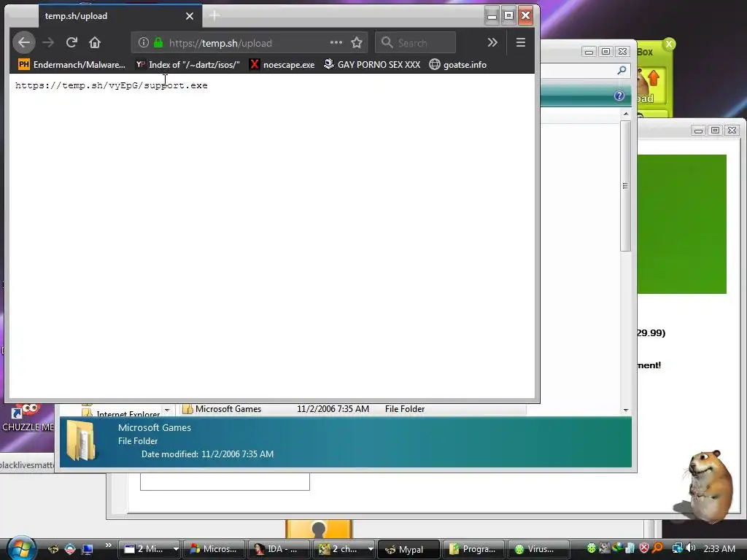Switch to the Virus... taskbar window
The height and width of the screenshot is (560, 747).
(x=538, y=549)
